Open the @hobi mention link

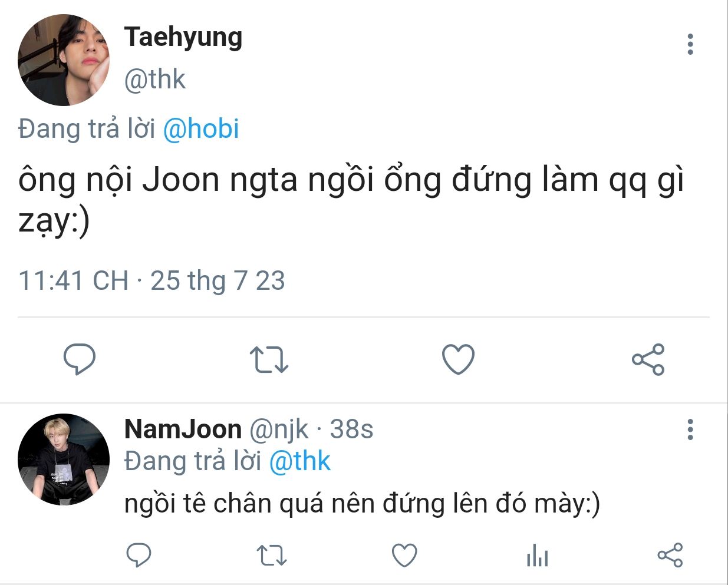click(x=201, y=129)
